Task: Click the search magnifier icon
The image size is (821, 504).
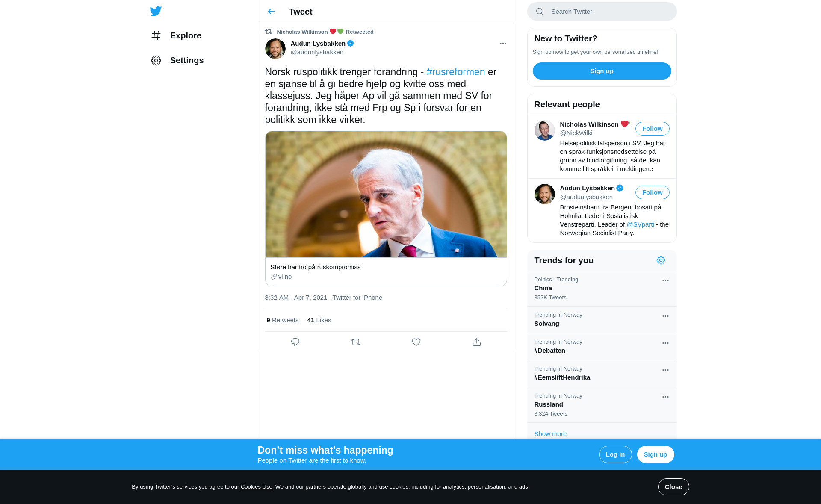Action: tap(540, 12)
